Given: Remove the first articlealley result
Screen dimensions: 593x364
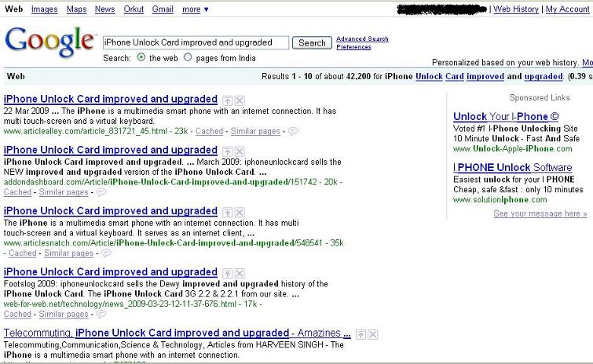Looking at the screenshot, I should (240, 100).
